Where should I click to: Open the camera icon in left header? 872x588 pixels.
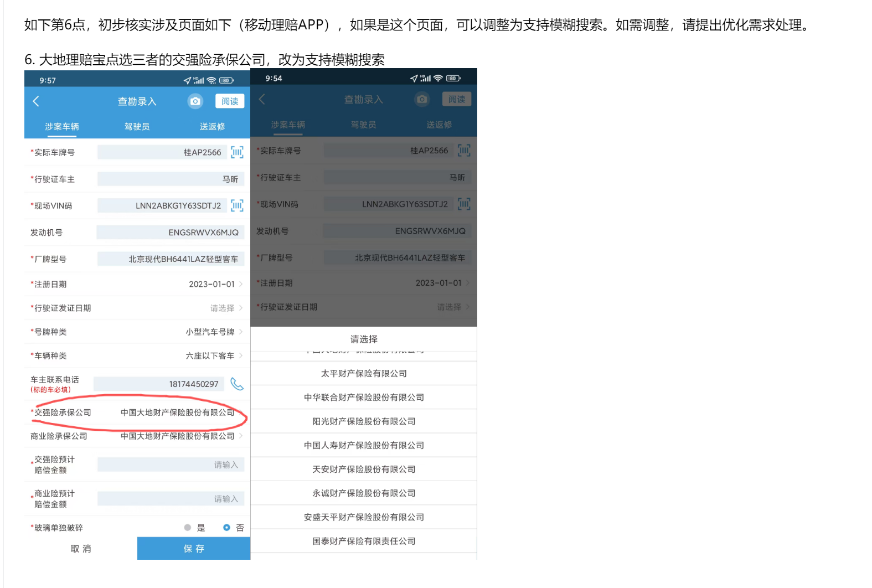point(195,101)
